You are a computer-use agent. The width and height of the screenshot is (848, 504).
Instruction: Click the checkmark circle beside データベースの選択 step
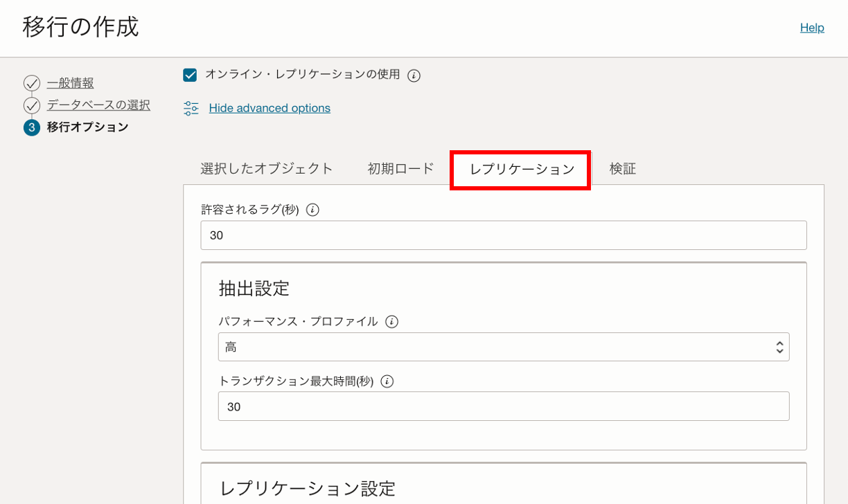coord(33,105)
